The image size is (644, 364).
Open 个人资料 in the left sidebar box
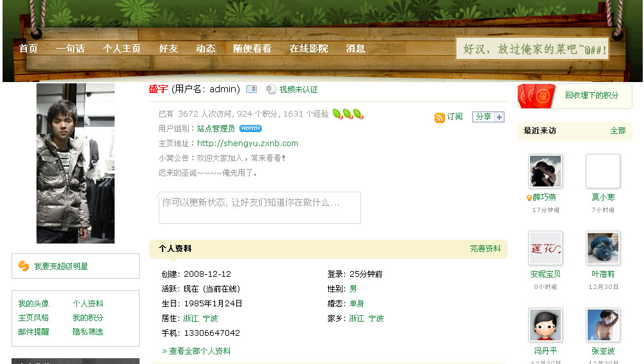pyautogui.click(x=88, y=304)
